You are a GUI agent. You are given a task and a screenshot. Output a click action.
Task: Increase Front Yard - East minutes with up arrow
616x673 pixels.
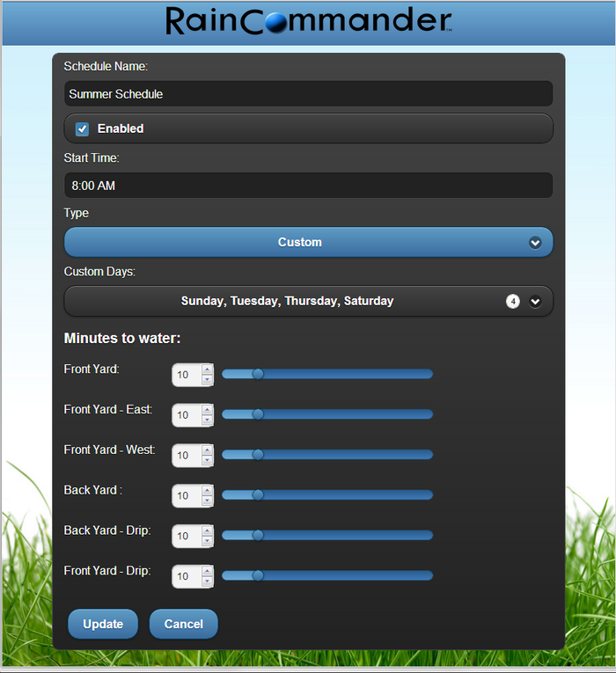(208, 410)
